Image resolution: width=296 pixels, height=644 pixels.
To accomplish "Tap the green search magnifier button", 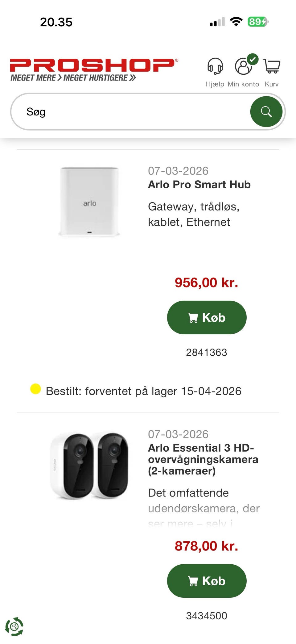I will coord(266,111).
